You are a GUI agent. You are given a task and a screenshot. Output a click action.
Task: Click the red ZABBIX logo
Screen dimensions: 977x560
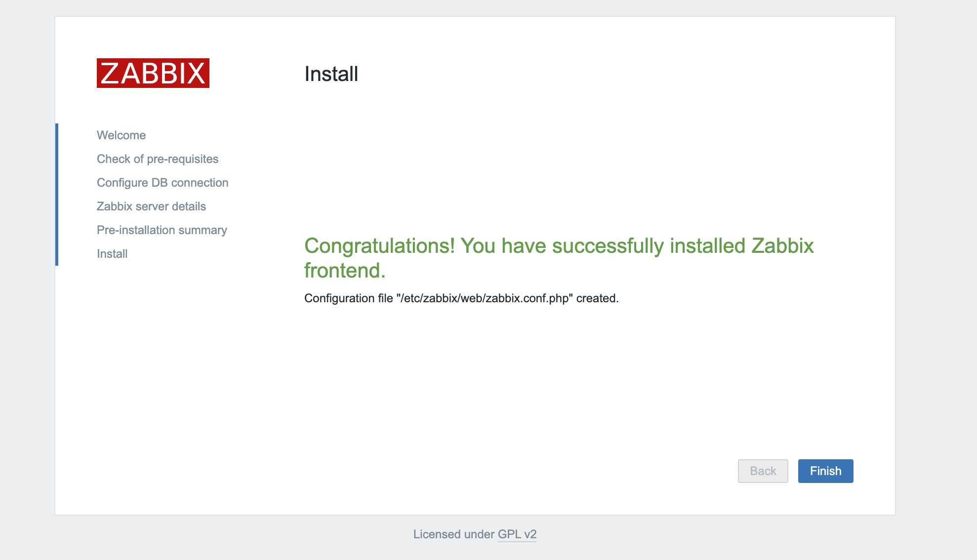click(153, 73)
